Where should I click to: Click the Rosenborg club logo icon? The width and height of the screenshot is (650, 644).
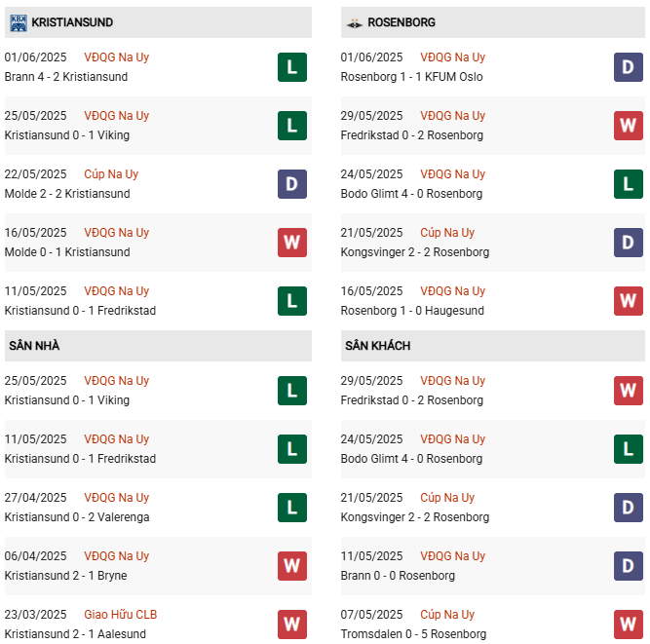tap(354, 23)
